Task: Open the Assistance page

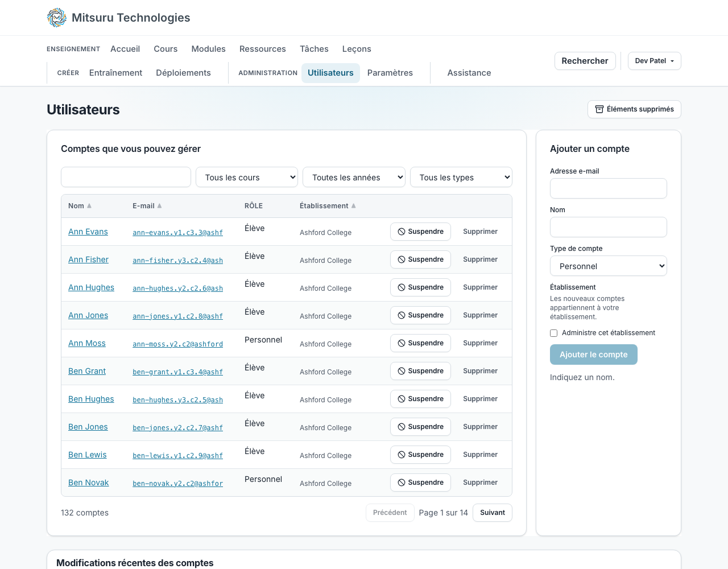Action: point(469,73)
